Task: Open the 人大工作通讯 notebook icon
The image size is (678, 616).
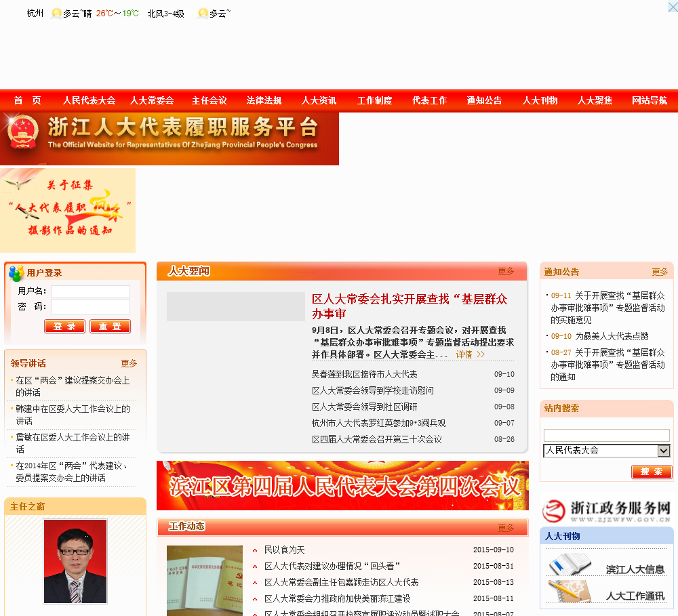Action: coord(570,591)
